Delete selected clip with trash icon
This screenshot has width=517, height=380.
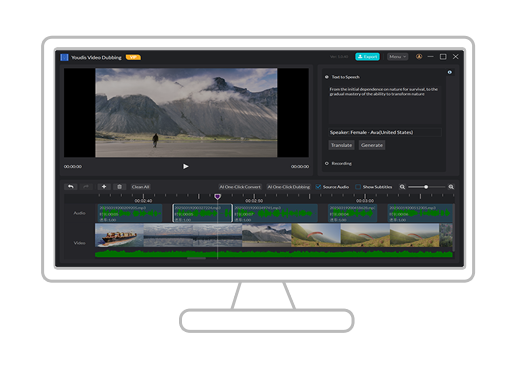point(119,187)
